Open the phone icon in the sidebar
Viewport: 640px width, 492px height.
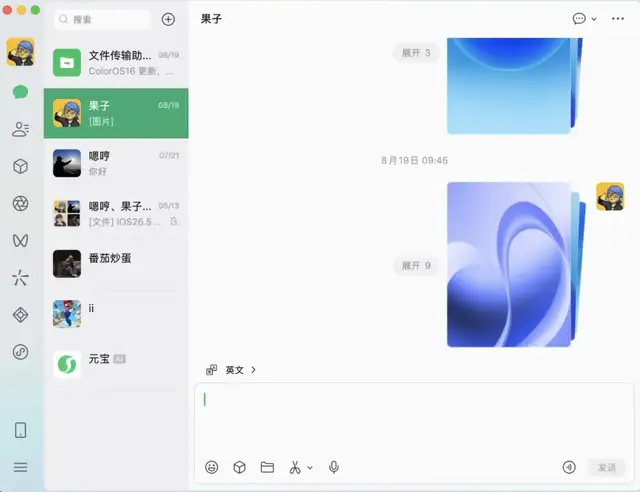tap(20, 430)
